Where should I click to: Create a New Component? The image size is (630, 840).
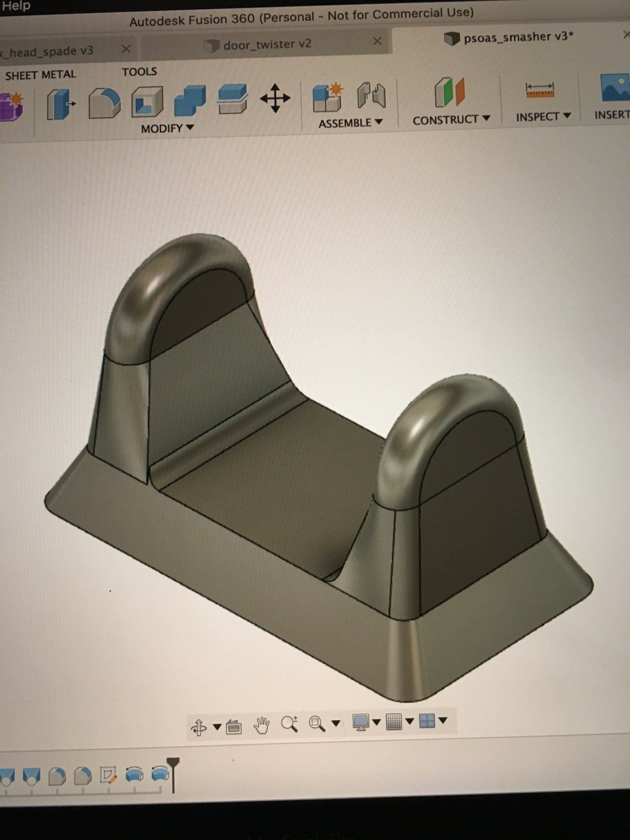[327, 97]
